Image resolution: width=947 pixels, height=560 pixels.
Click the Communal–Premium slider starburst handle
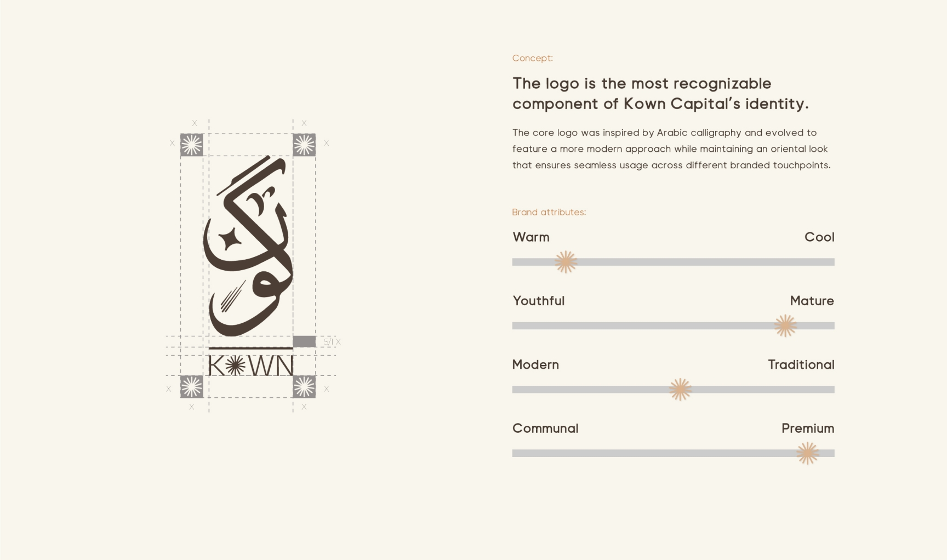(807, 453)
